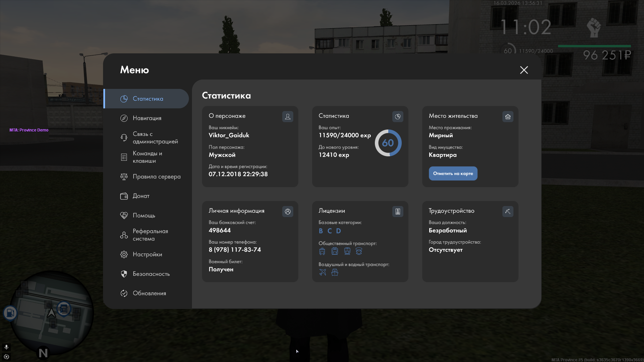
Task: Click the level 60 experience progress ring
Action: [x=388, y=143]
